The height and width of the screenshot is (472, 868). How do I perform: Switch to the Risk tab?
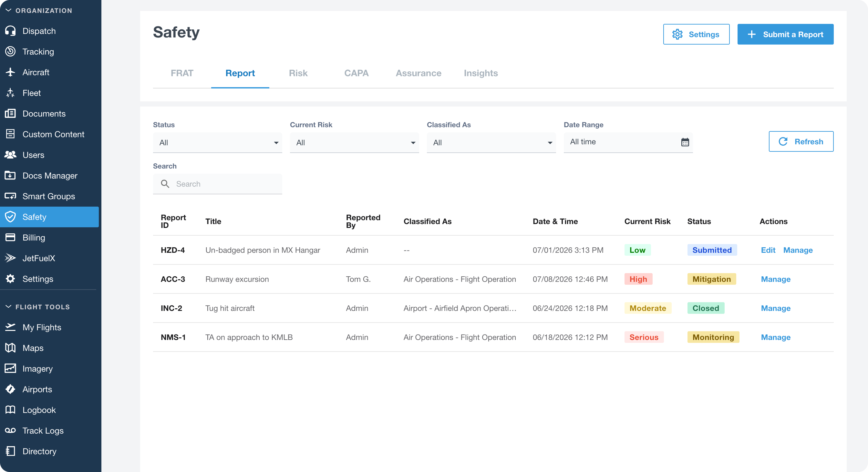click(298, 73)
